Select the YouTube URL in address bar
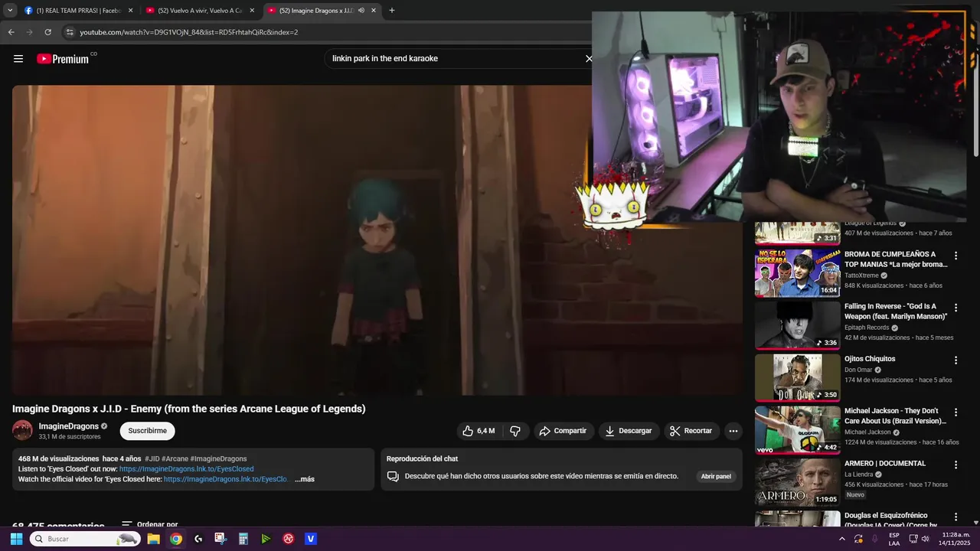Screen dimensions: 980x551 (189, 32)
